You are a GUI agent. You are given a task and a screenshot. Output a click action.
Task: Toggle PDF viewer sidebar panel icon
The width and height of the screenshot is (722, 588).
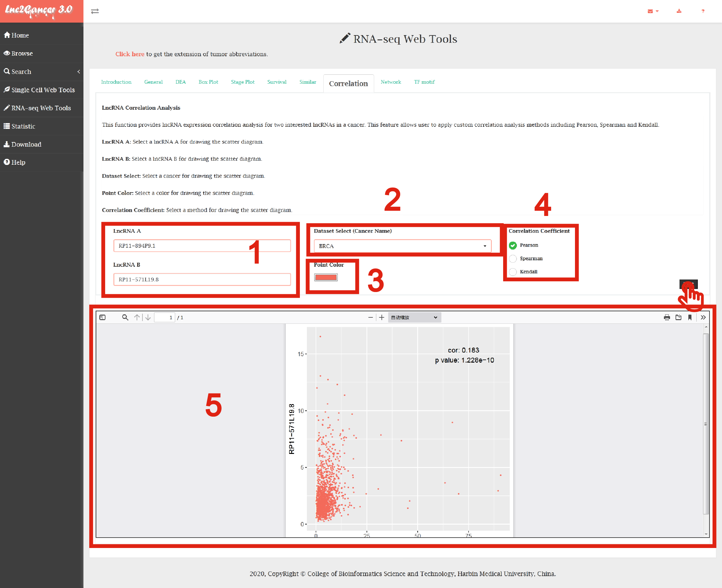pyautogui.click(x=102, y=317)
